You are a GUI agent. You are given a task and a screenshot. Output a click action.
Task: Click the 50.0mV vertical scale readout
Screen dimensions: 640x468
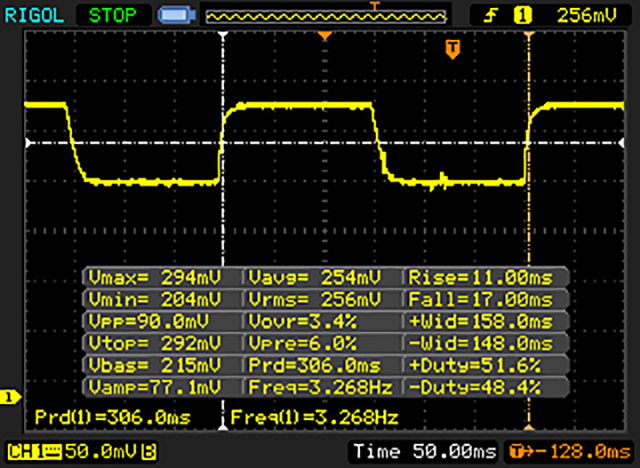click(102, 451)
